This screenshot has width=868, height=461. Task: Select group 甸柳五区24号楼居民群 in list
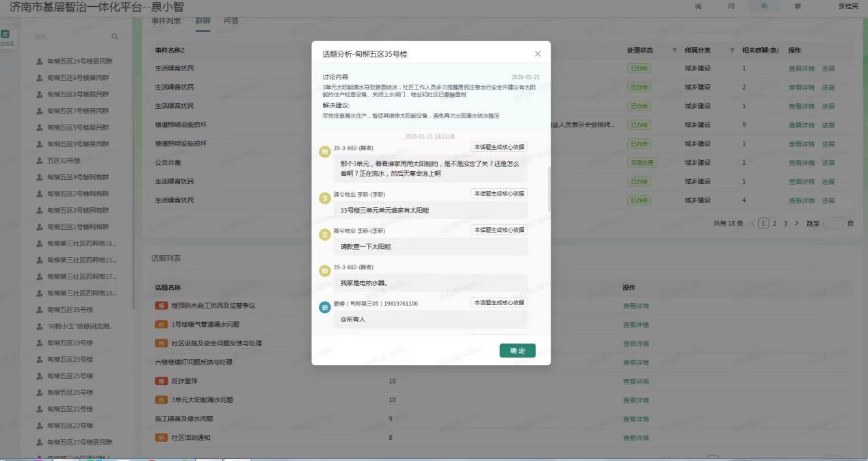pos(79,61)
